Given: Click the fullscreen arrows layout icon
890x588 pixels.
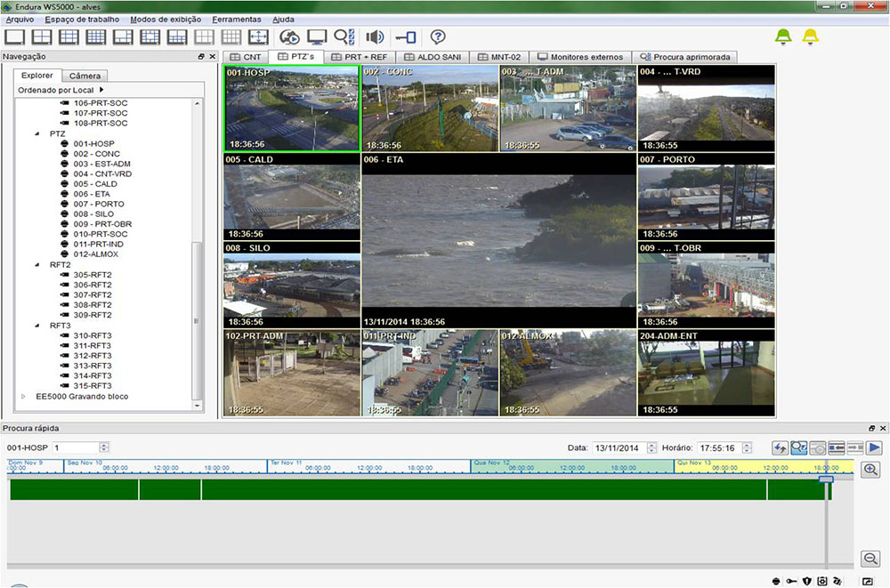Looking at the screenshot, I should (x=257, y=37).
